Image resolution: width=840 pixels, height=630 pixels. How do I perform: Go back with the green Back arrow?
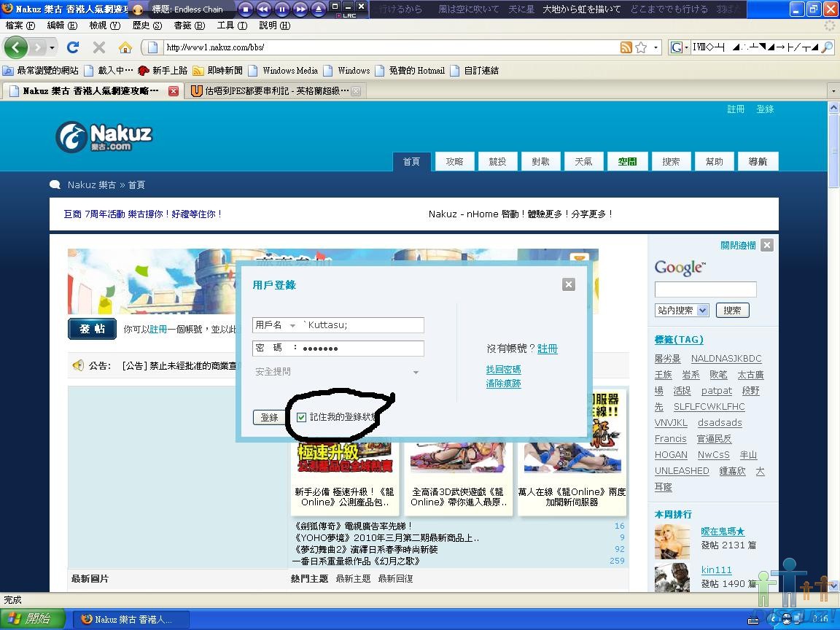pos(15,47)
